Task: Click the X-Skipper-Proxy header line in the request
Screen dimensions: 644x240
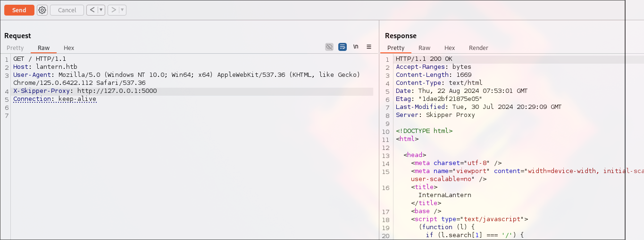Action: tap(85, 91)
